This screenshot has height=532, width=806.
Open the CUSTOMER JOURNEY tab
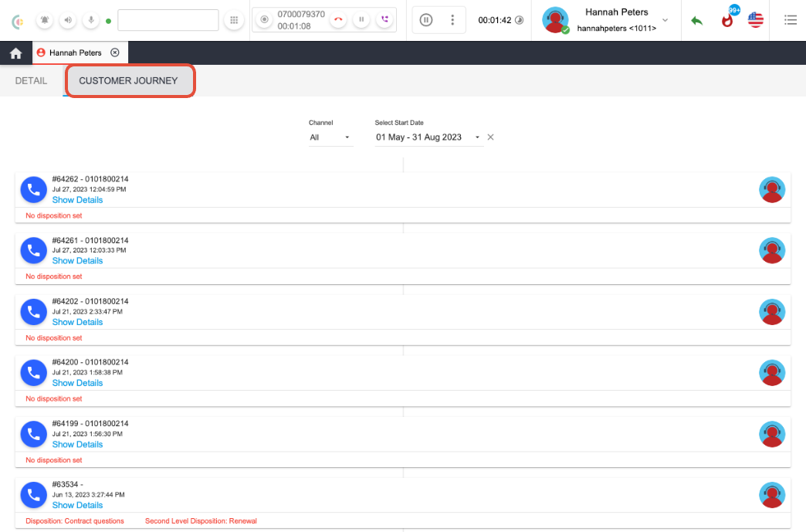[128, 81]
